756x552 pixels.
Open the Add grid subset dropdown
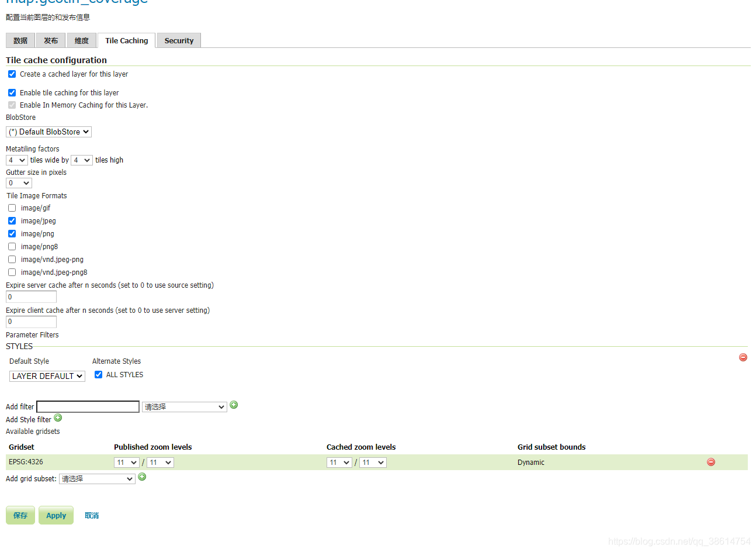[97, 479]
